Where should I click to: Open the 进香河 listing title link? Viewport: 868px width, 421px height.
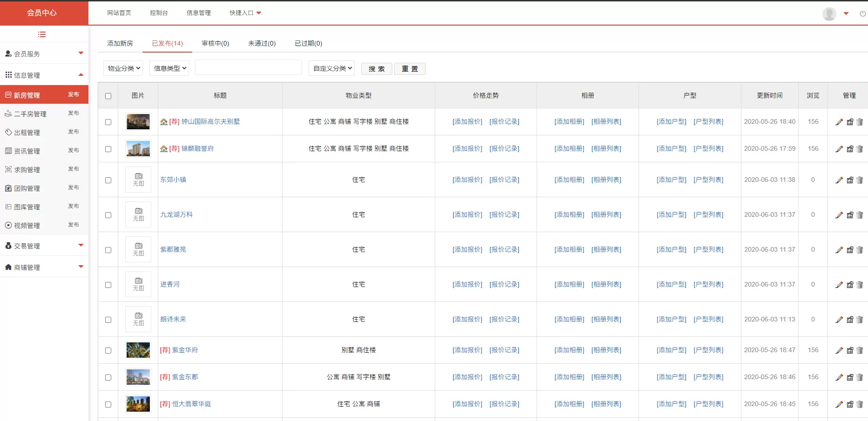[x=170, y=284]
